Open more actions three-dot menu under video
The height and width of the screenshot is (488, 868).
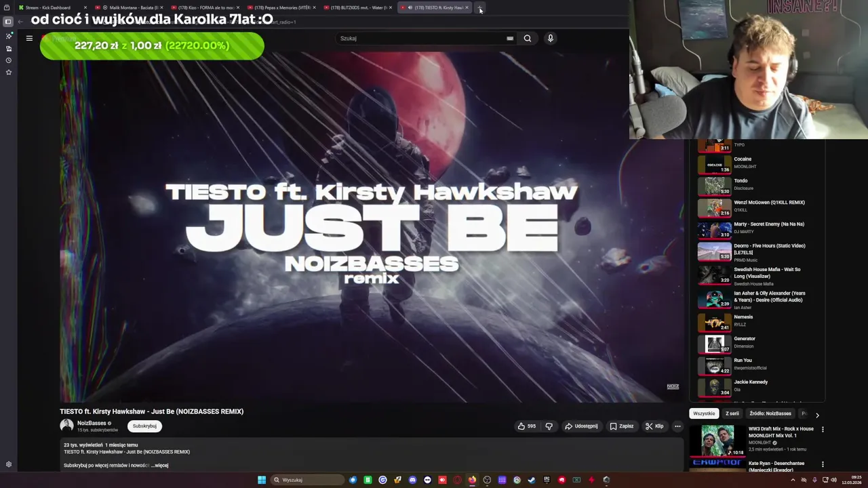[677, 426]
